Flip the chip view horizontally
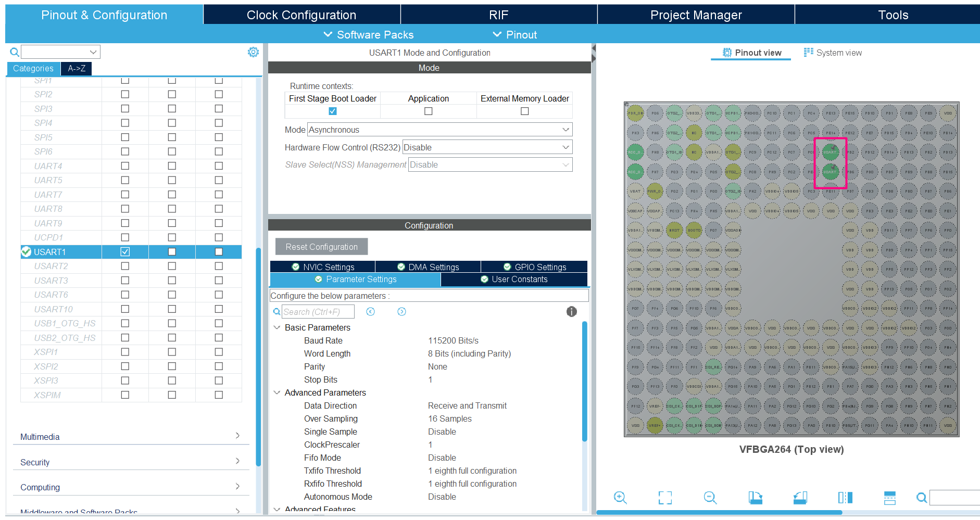 pos(845,498)
